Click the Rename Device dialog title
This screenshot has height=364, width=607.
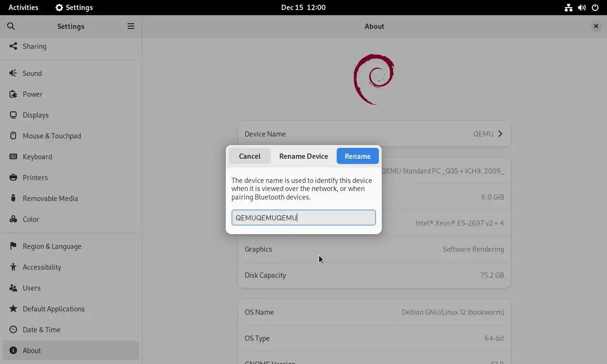pos(303,156)
